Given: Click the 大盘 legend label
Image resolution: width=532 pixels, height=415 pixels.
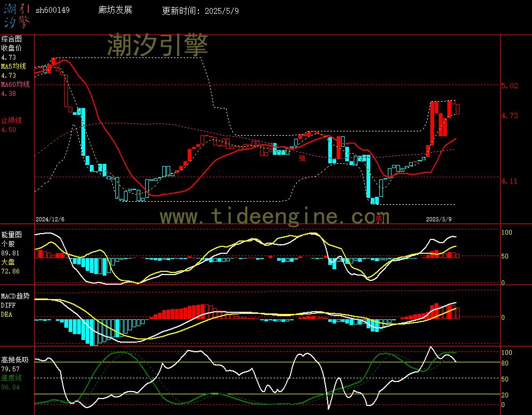Looking at the screenshot, I should point(8,262).
